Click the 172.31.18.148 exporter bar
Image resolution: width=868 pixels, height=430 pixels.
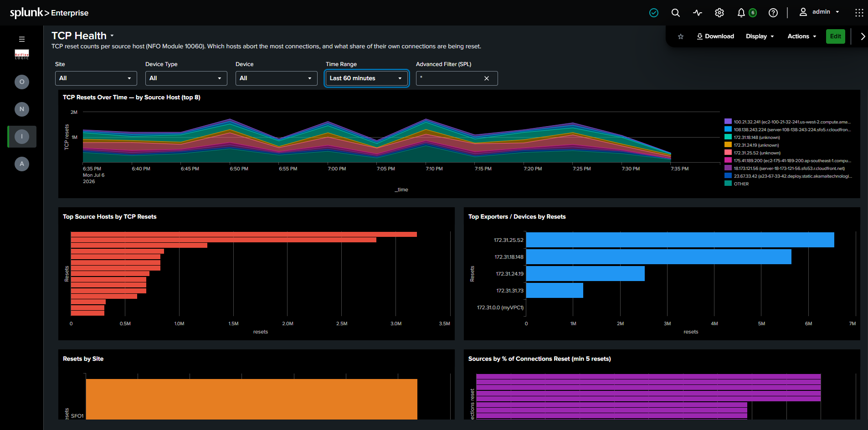pos(659,257)
